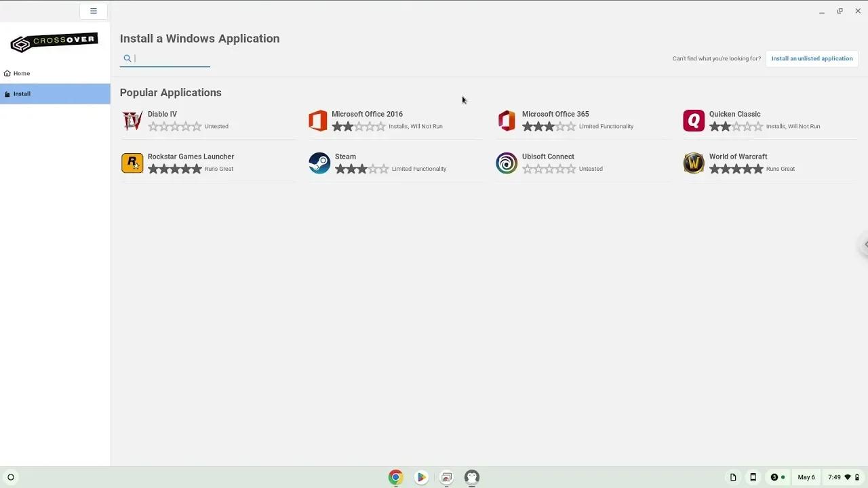Click the Google Play Store shelf icon
Image resolution: width=868 pixels, height=488 pixels.
click(421, 477)
